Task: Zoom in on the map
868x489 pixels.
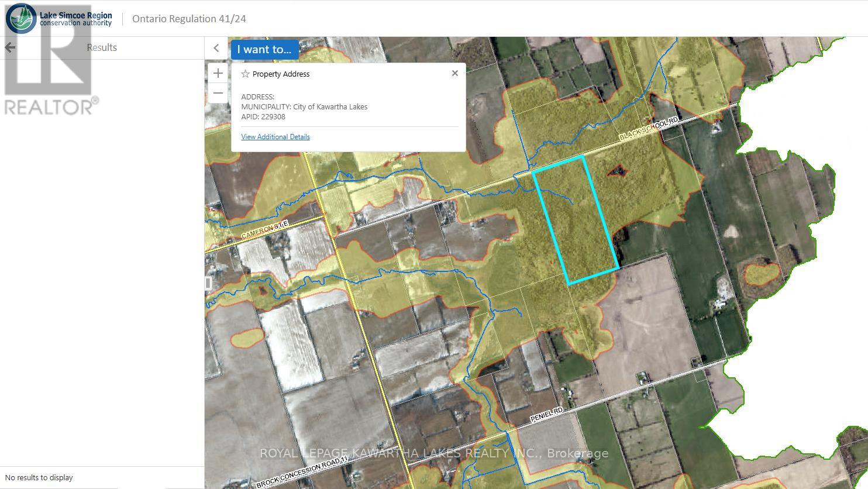Action: [x=218, y=73]
